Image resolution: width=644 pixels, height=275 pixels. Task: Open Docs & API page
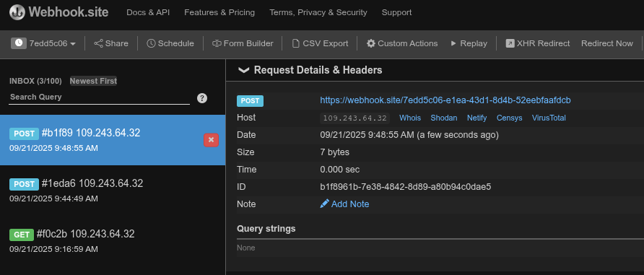(x=148, y=12)
